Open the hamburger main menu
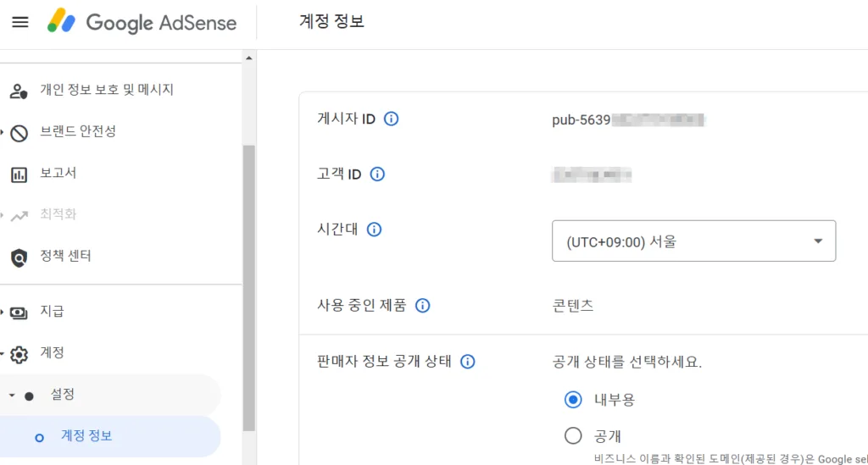 coord(20,22)
